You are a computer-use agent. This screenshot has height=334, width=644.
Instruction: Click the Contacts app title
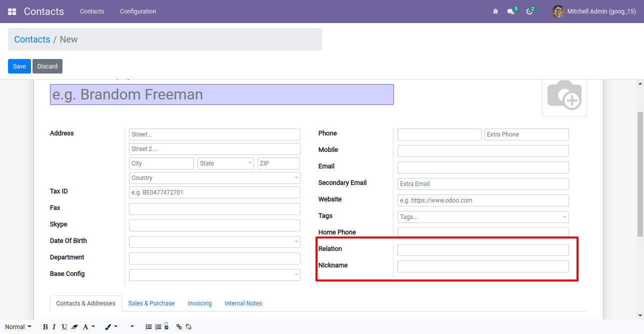44,11
